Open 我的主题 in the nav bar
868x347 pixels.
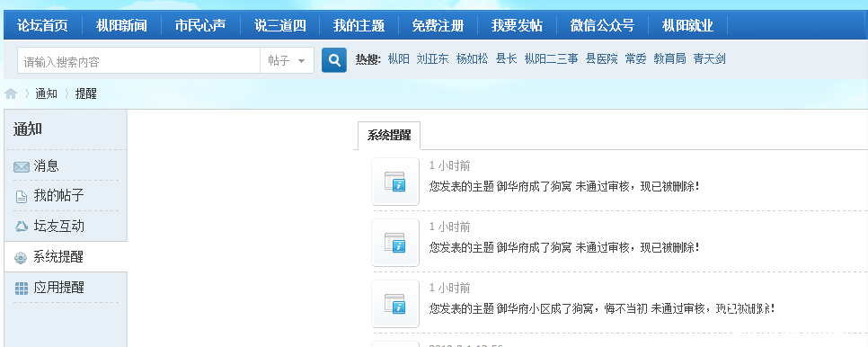(359, 25)
